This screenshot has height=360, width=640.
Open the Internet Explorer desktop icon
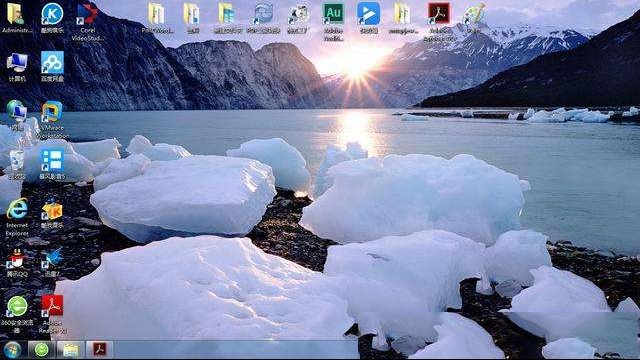click(17, 217)
